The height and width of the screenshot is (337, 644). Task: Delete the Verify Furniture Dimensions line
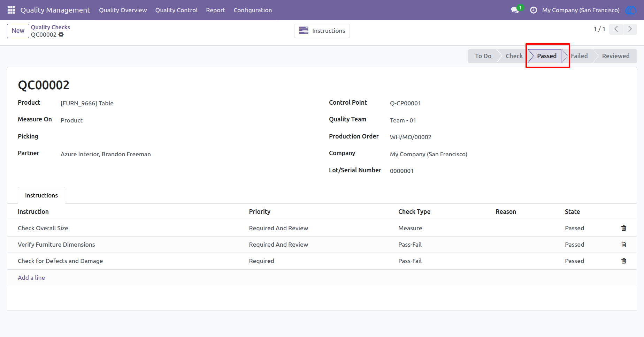[x=624, y=245]
